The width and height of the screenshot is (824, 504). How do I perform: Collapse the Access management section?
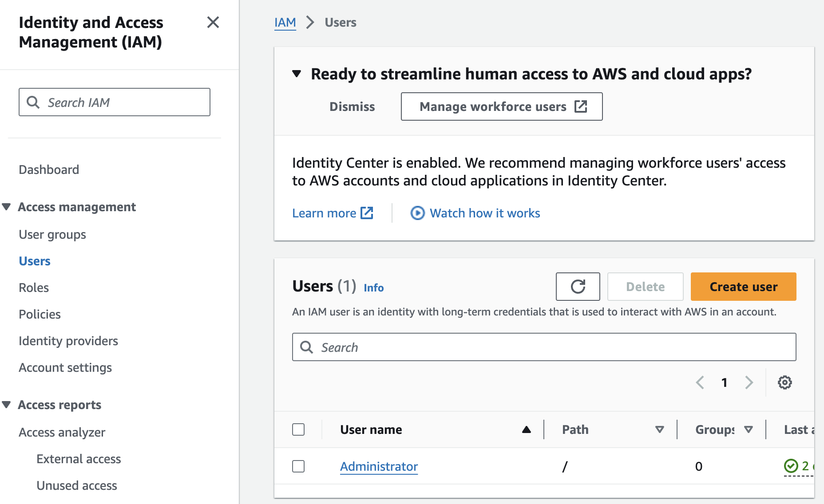(x=6, y=207)
